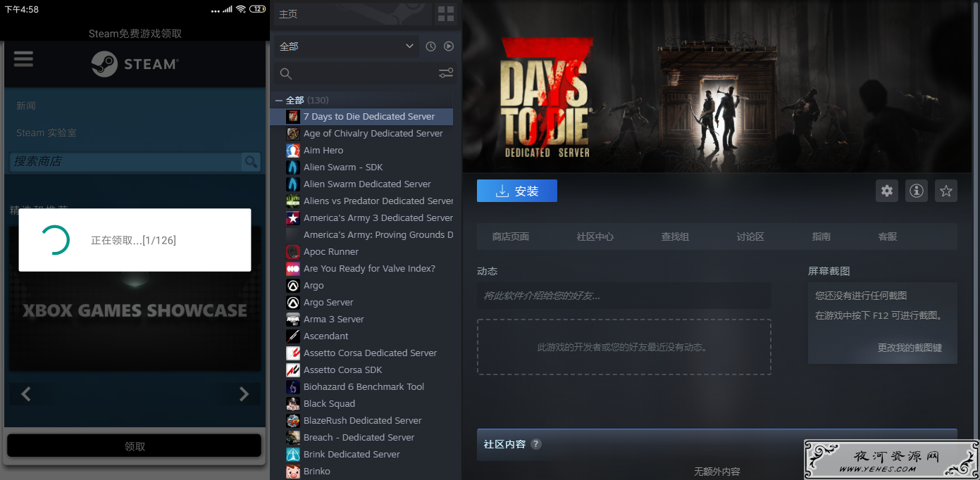Add game to favorites star icon
The image size is (980, 480).
tap(946, 191)
